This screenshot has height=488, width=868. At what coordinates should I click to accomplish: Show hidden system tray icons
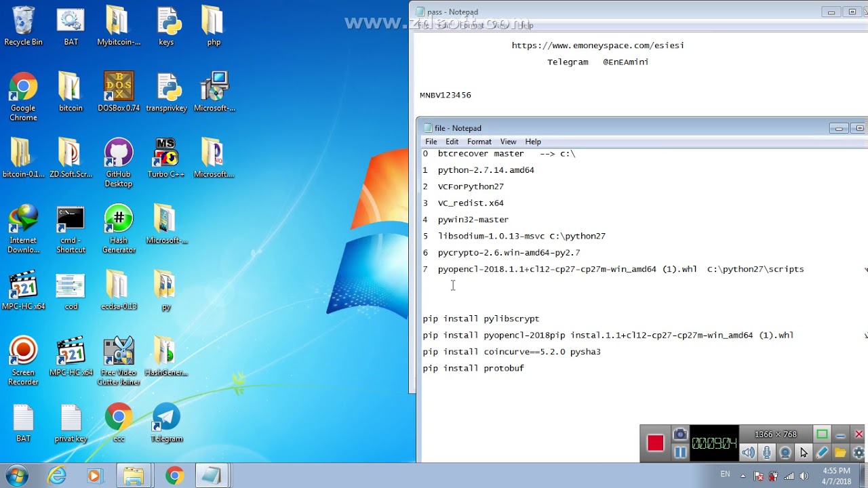743,476
